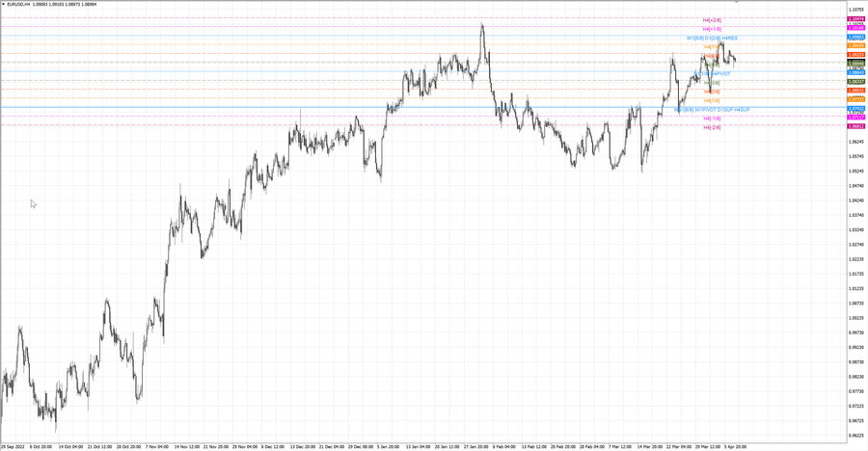Click the top purple 1.10474 price tag

tap(856, 19)
